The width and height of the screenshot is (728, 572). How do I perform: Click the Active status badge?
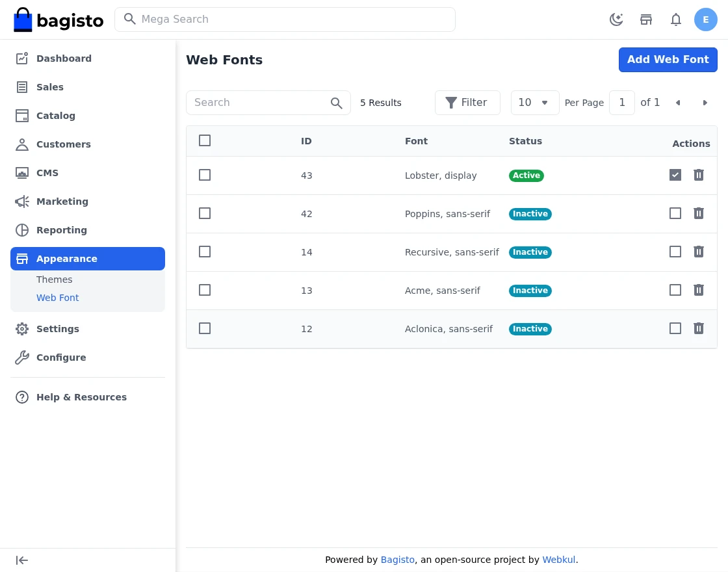(526, 175)
